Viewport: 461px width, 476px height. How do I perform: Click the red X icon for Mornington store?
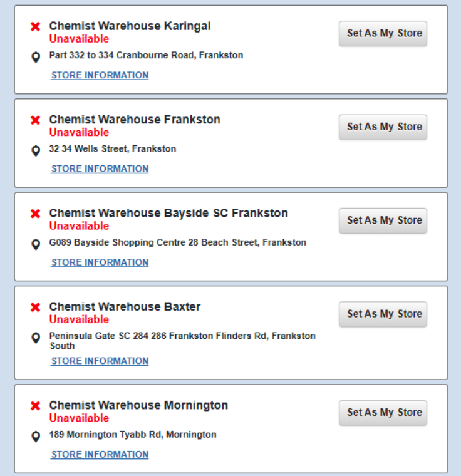coord(36,406)
